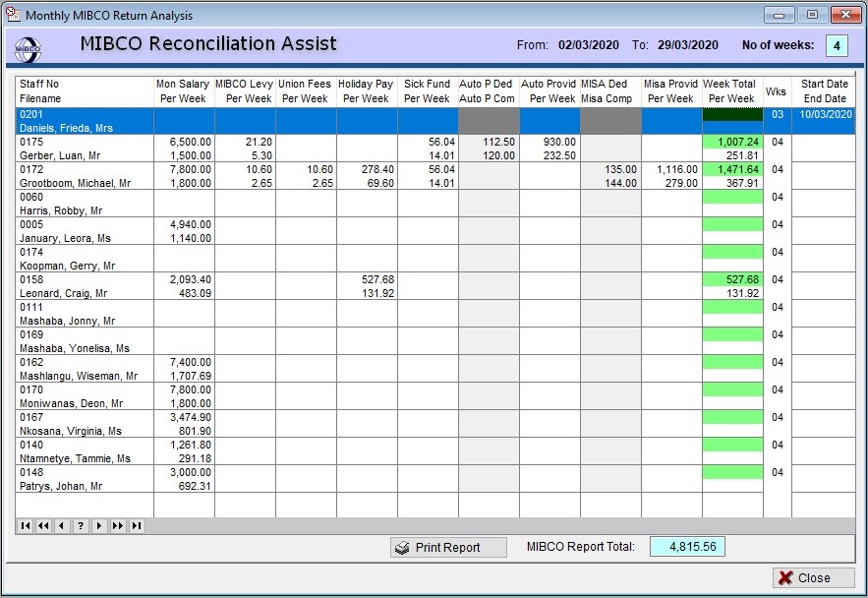This screenshot has height=598, width=868.
Task: Select the row for Koopman, Gerry, Mr
Action: [x=435, y=259]
